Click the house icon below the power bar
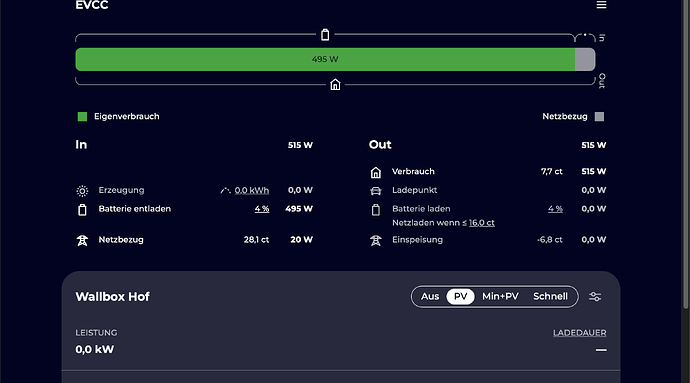Image resolution: width=690 pixels, height=383 pixels. tap(335, 85)
